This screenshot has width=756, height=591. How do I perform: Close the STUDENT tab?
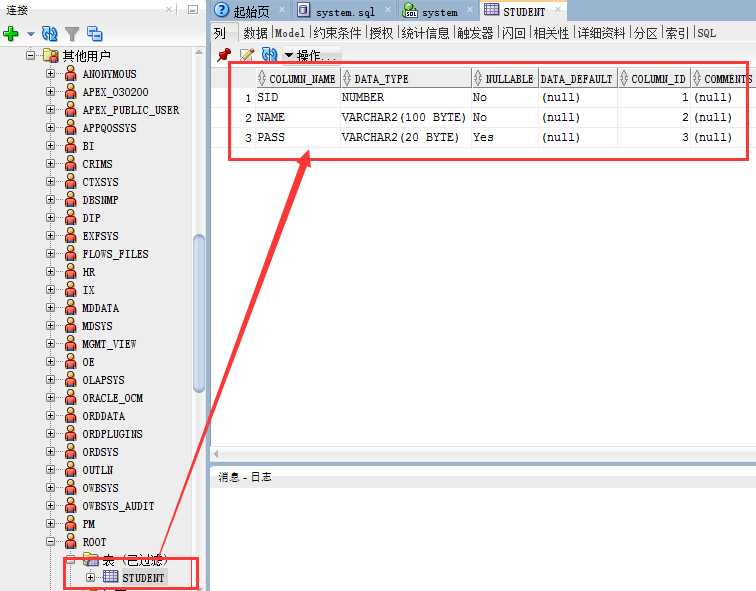557,10
